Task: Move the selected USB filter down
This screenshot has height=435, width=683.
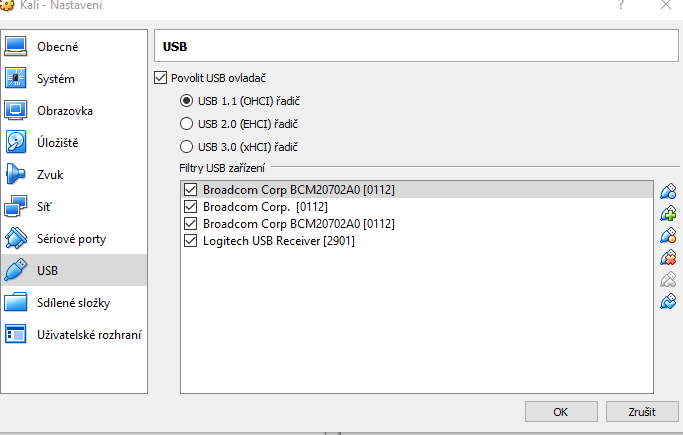Action: (x=669, y=301)
